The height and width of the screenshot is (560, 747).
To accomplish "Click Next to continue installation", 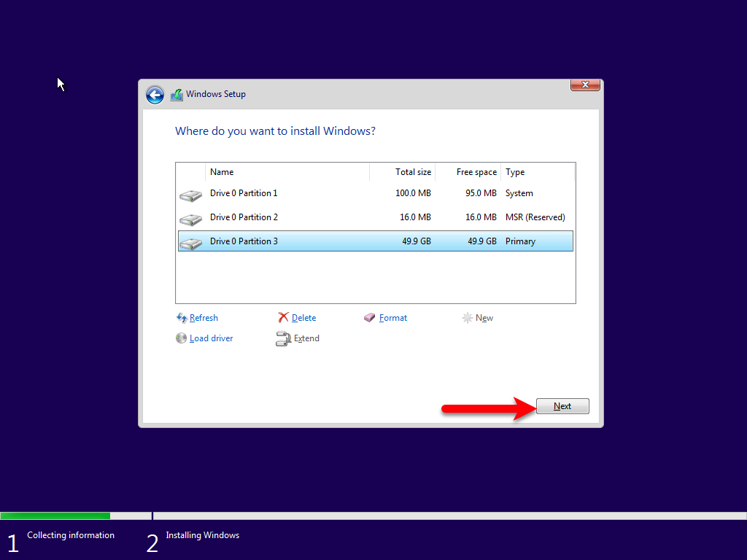I will [562, 406].
